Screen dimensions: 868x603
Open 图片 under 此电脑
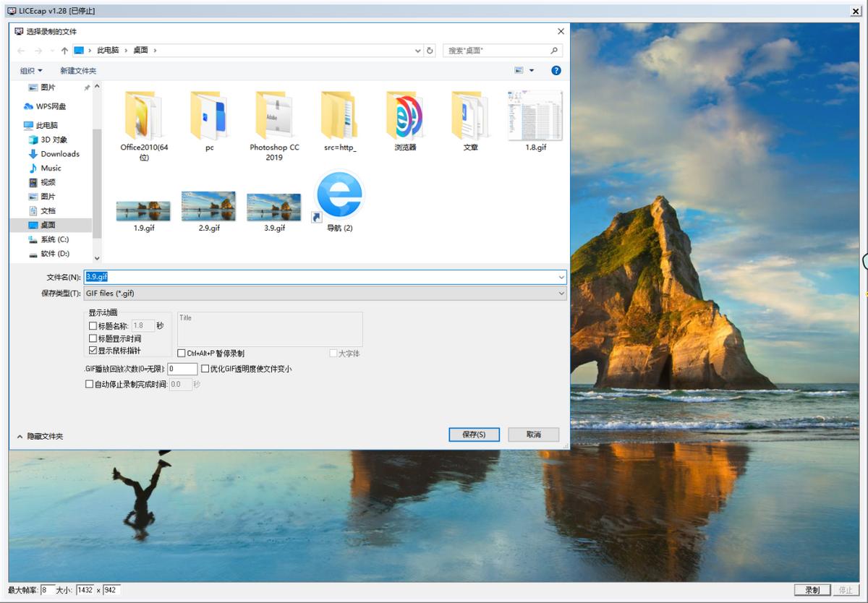[48, 197]
